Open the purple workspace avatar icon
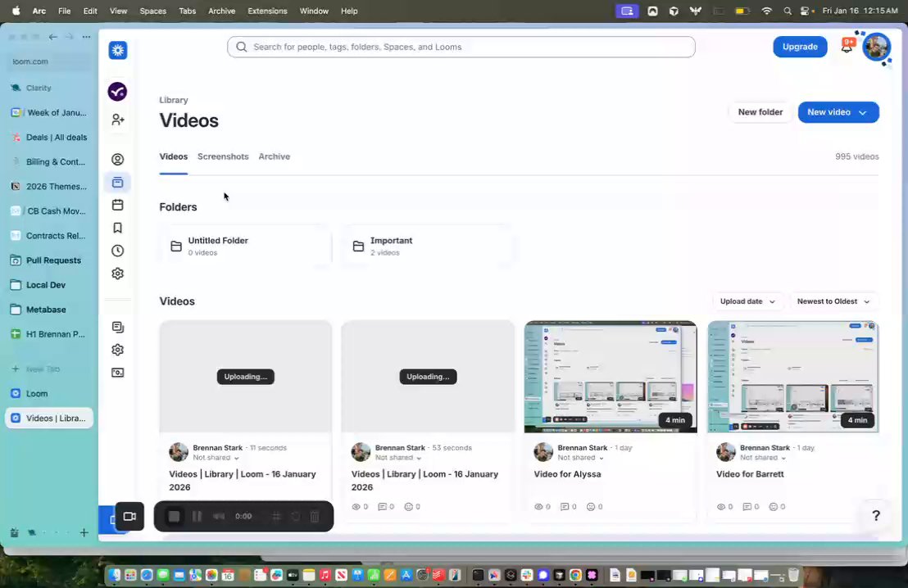The image size is (908, 588). pos(117,92)
